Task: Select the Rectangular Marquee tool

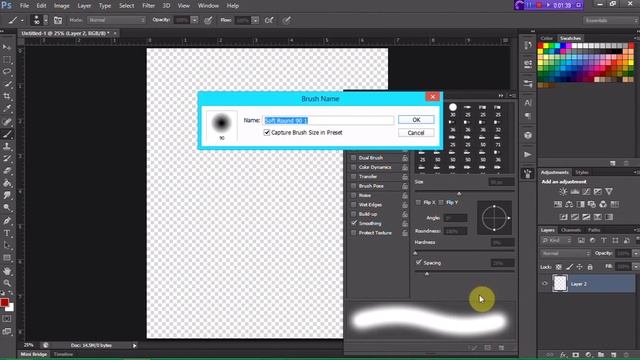Action: [x=7, y=60]
